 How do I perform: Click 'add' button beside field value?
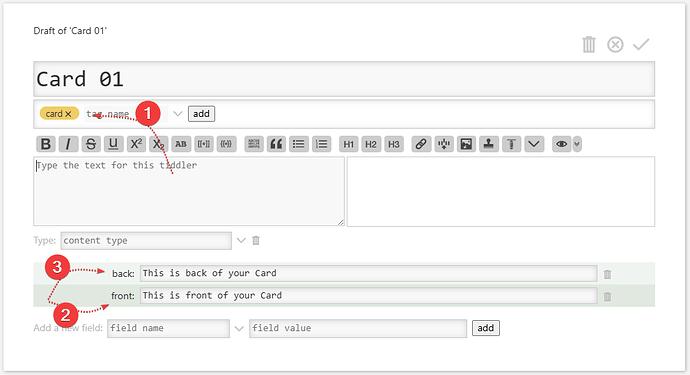486,328
